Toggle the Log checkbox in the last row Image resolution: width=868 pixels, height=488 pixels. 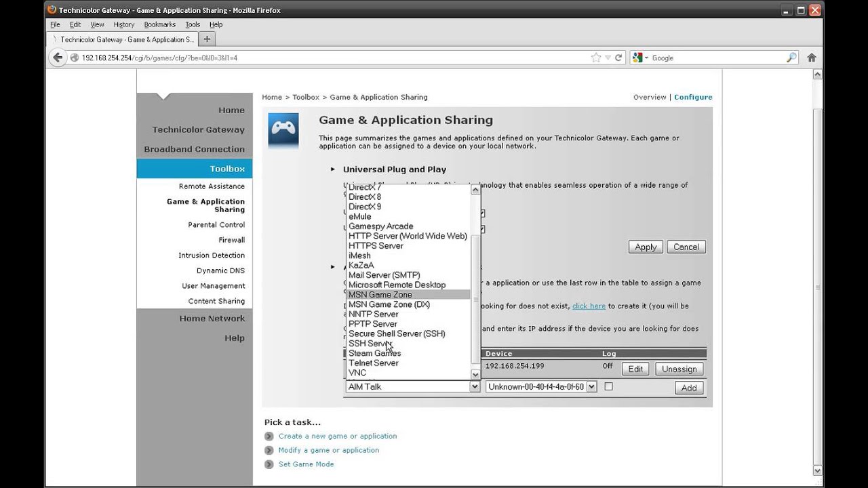point(608,386)
